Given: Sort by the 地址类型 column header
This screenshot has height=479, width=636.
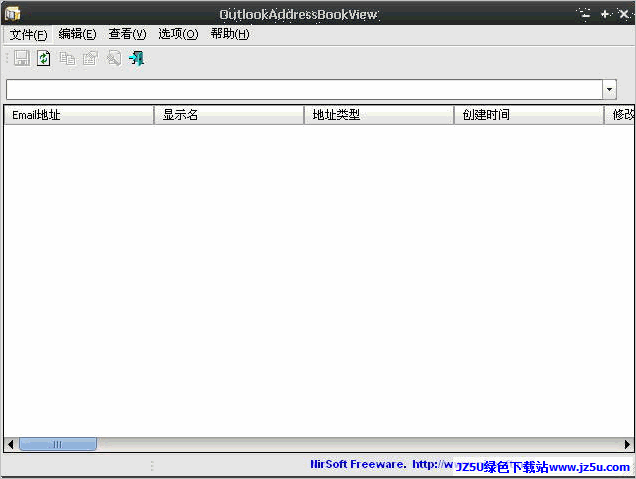Looking at the screenshot, I should click(x=379, y=115).
